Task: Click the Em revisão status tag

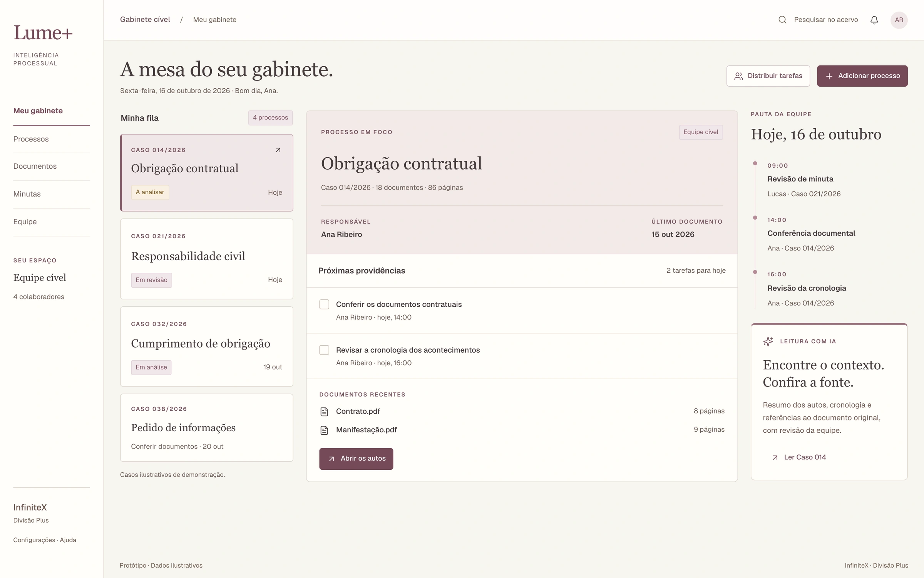Action: [x=151, y=280]
